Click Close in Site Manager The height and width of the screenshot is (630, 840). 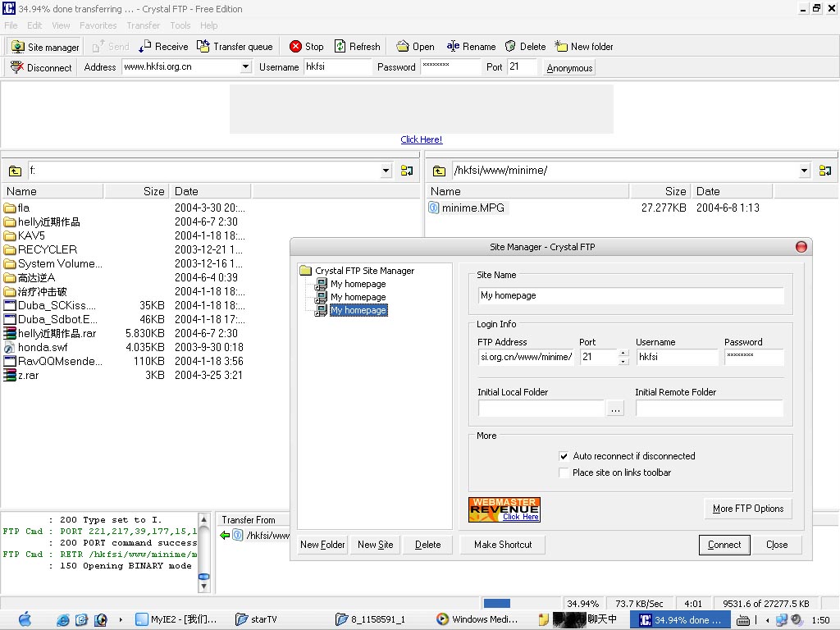click(x=777, y=545)
